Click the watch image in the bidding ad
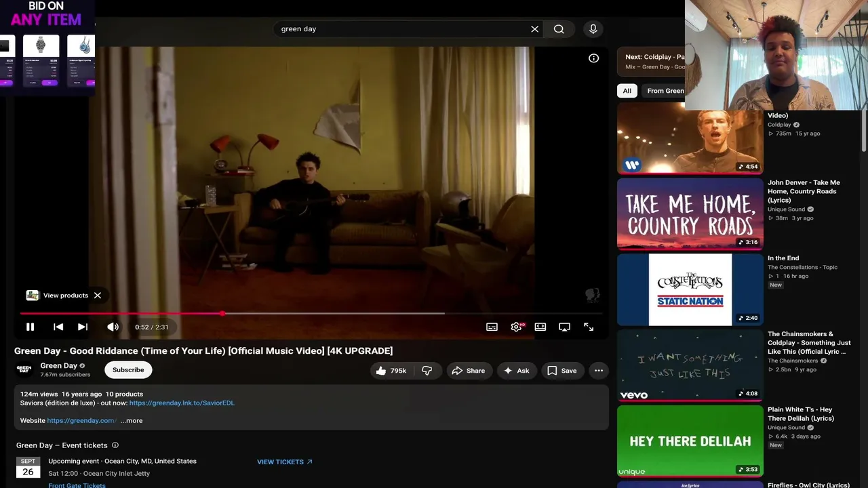 tap(41, 45)
